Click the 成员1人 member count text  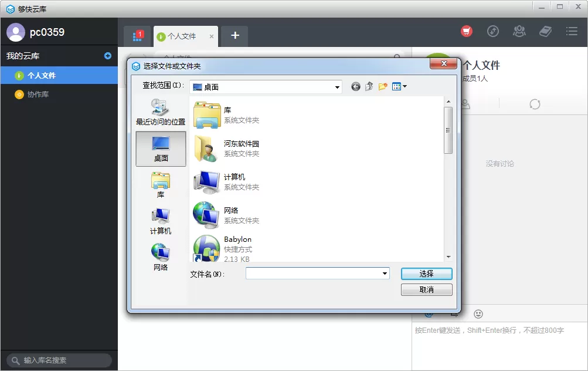(x=475, y=79)
